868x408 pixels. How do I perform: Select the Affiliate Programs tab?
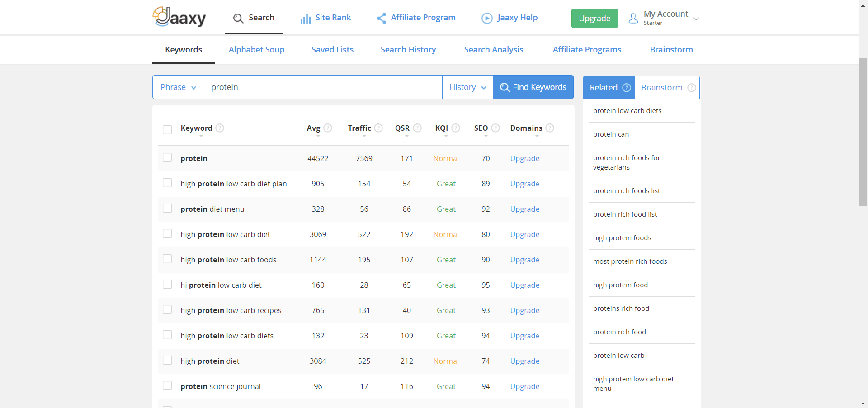coord(587,50)
